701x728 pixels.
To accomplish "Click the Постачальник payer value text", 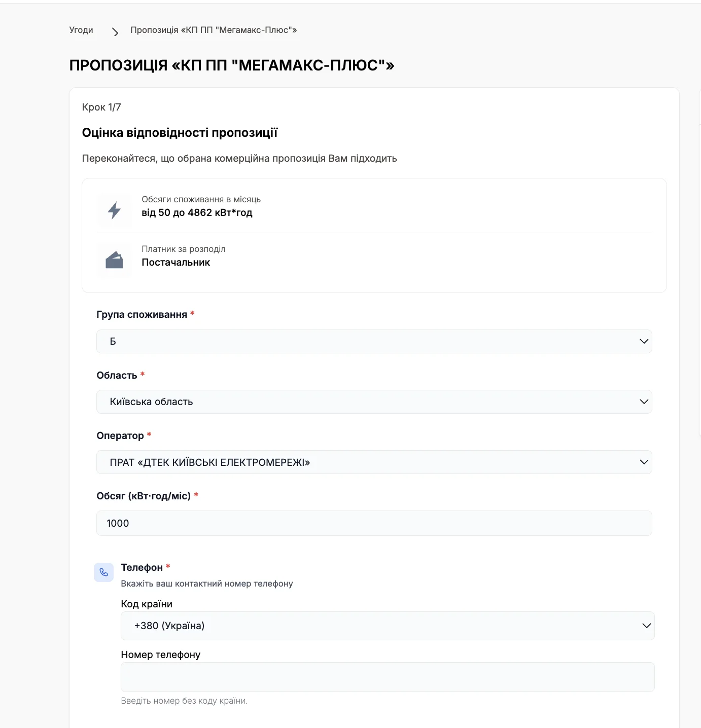I will (x=176, y=262).
